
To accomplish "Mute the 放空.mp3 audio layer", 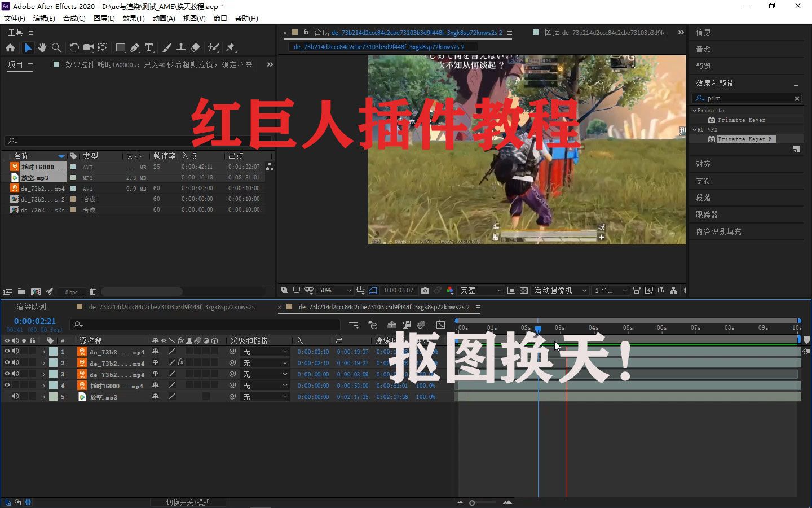I will (15, 397).
